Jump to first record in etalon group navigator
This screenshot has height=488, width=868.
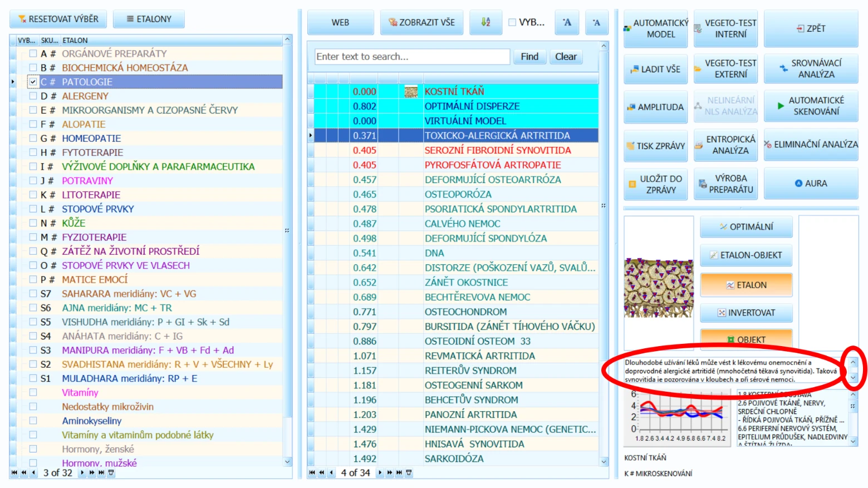point(14,473)
